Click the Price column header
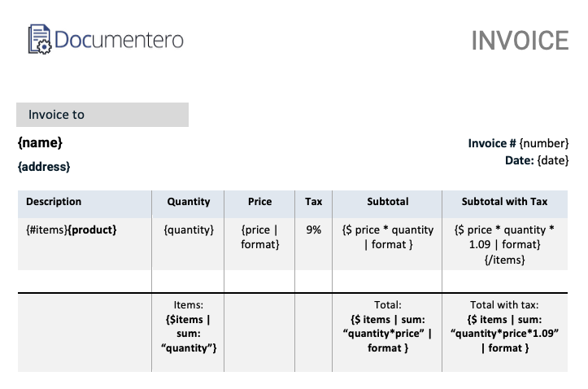 coord(259,202)
